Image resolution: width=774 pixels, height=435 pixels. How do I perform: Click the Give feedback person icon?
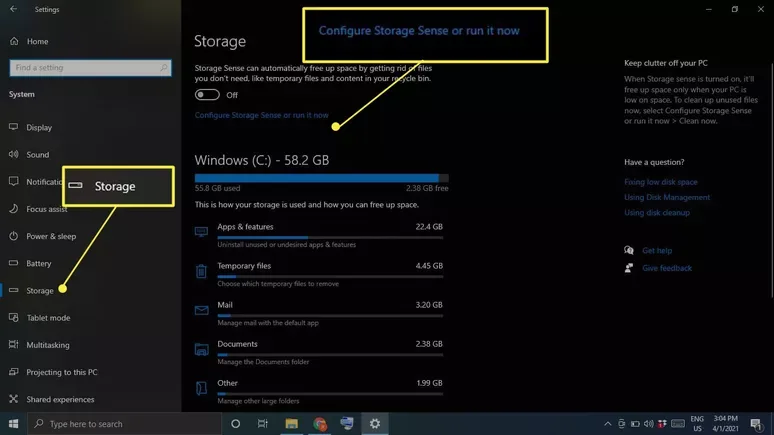pos(629,268)
